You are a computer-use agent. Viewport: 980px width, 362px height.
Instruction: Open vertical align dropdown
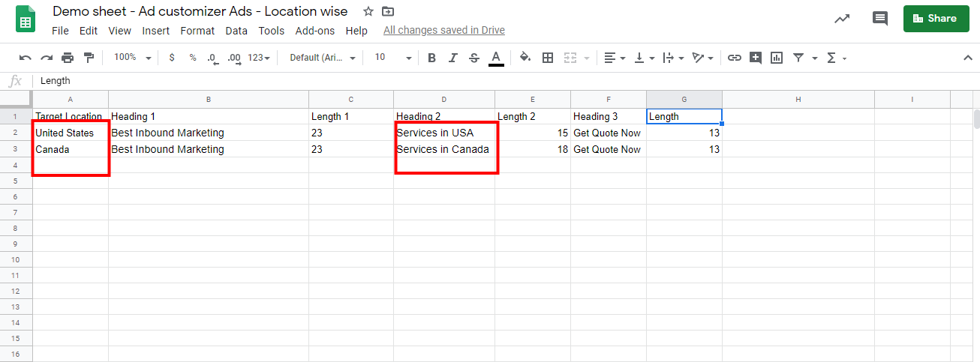(644, 58)
